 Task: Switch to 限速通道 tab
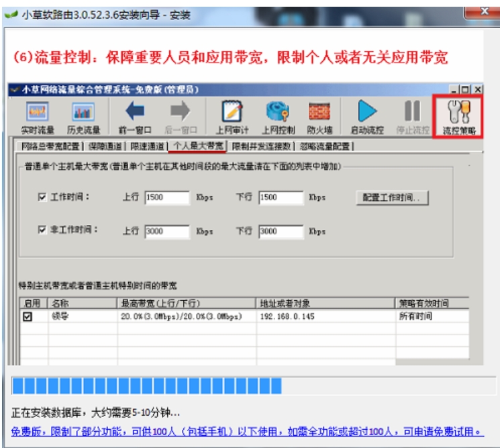pyautogui.click(x=147, y=146)
